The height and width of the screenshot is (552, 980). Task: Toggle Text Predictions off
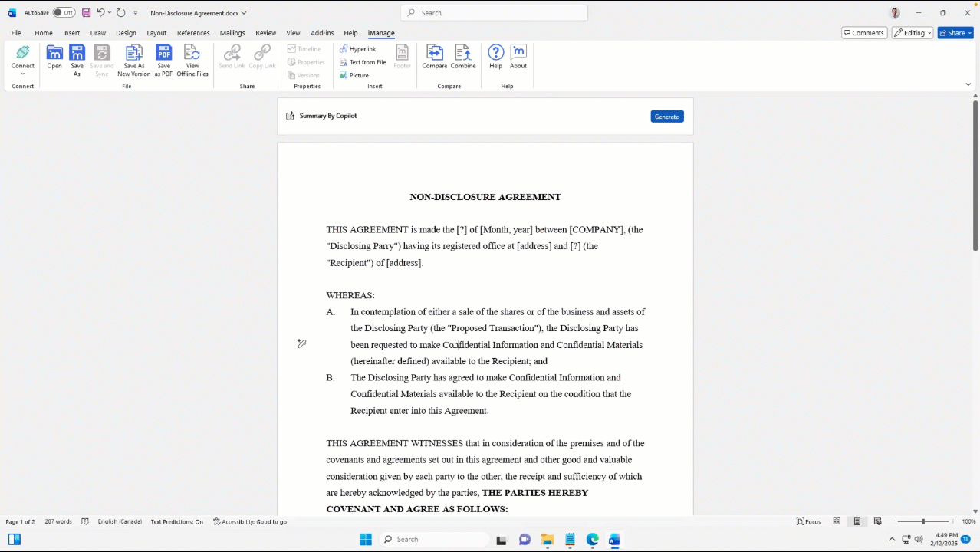(x=176, y=521)
